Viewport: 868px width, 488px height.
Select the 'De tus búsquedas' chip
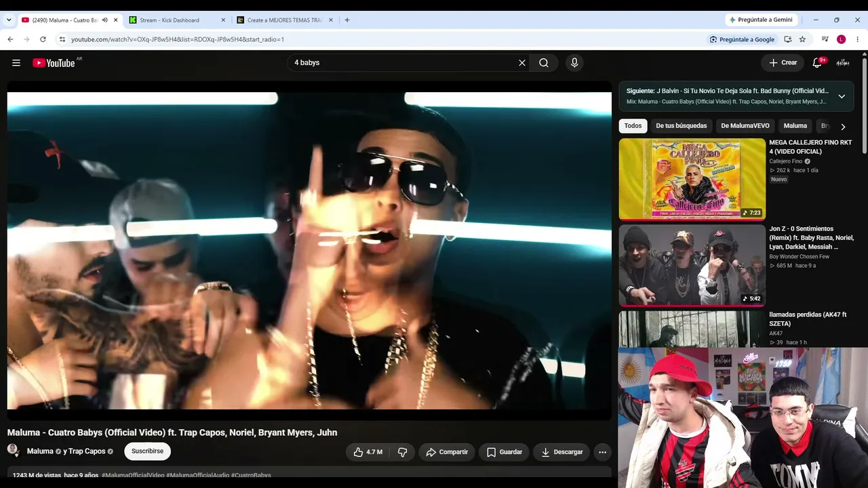click(x=681, y=126)
